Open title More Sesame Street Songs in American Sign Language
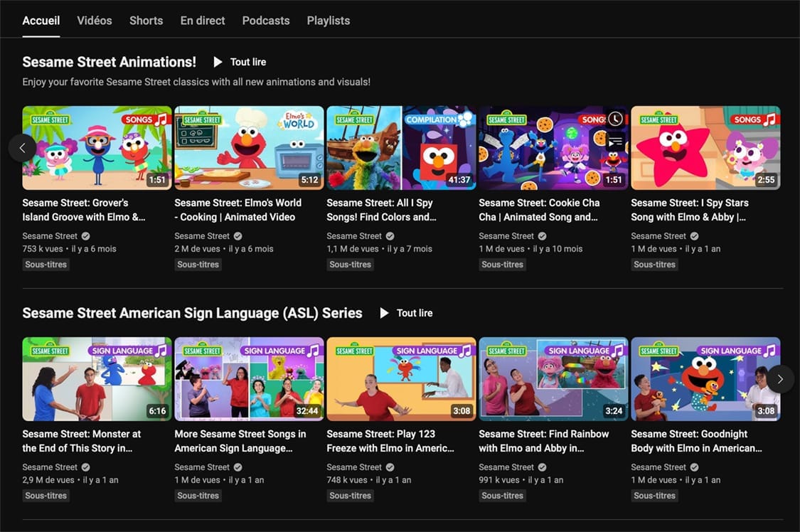 240,441
